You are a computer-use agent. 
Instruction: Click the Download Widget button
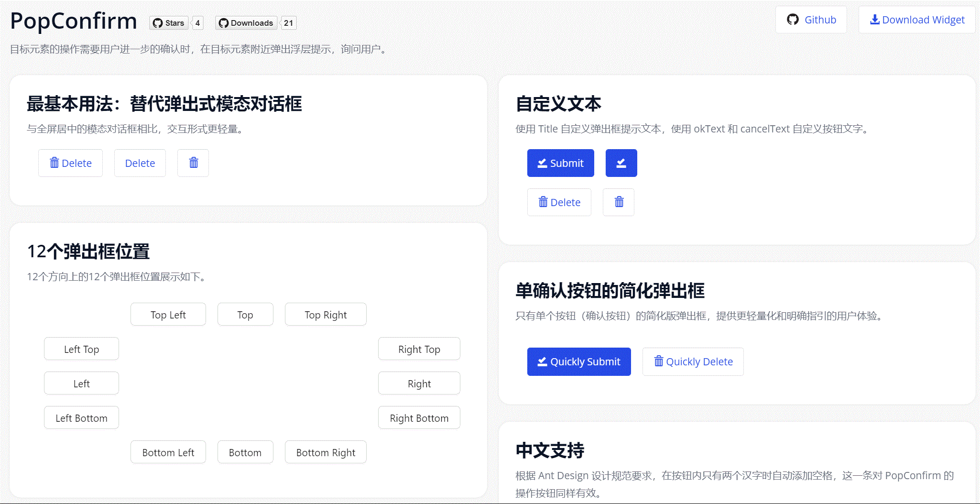[x=916, y=20]
